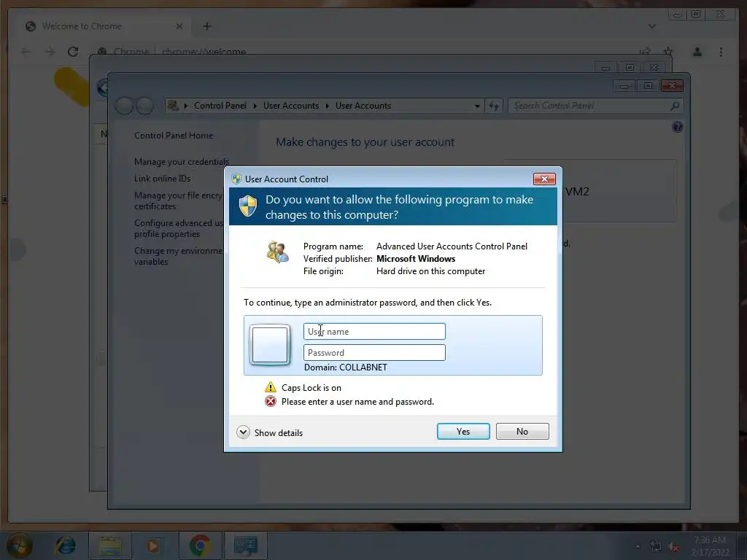Viewport: 747px width, 560px height.
Task: Open Windows Explorer from taskbar
Action: click(110, 545)
